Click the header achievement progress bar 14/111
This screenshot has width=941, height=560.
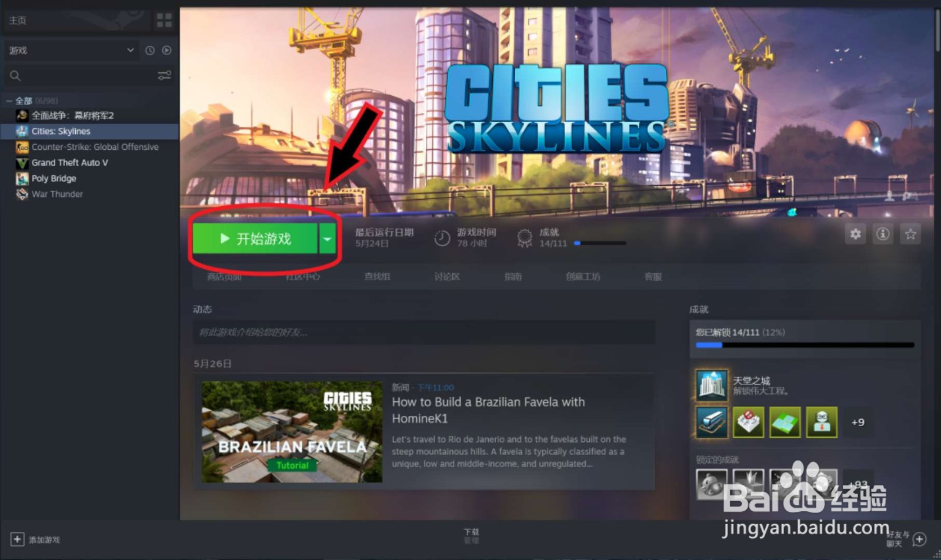(x=600, y=243)
